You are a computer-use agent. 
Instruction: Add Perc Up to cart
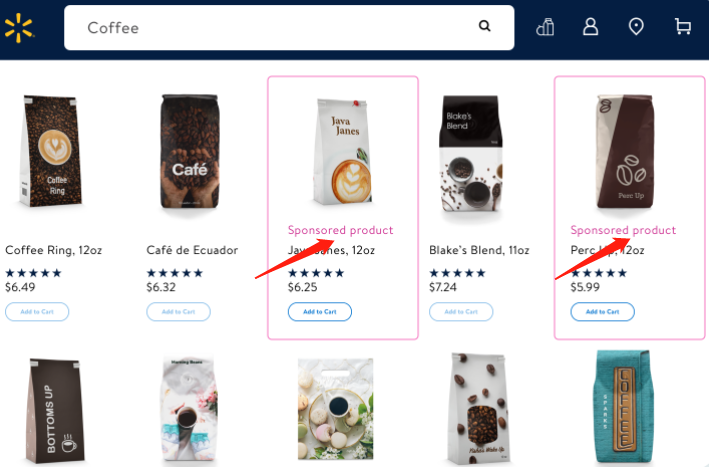click(x=602, y=311)
